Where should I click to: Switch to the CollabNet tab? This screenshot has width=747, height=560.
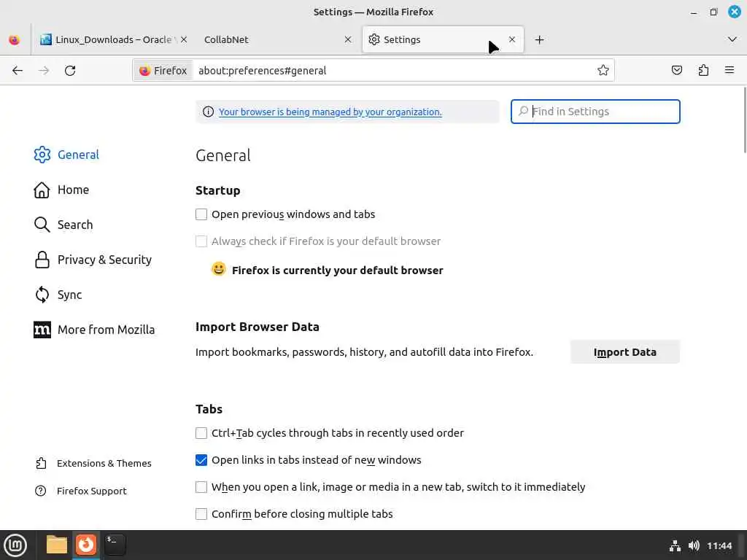tap(270, 40)
